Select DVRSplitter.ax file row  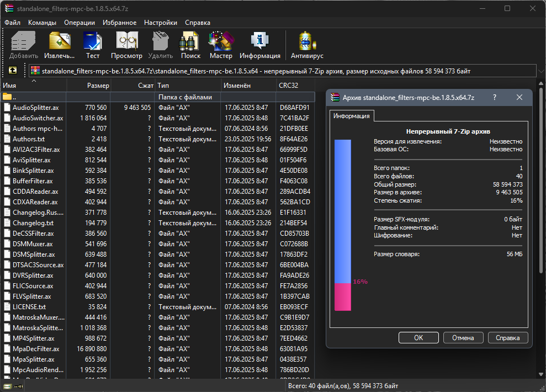(157, 276)
